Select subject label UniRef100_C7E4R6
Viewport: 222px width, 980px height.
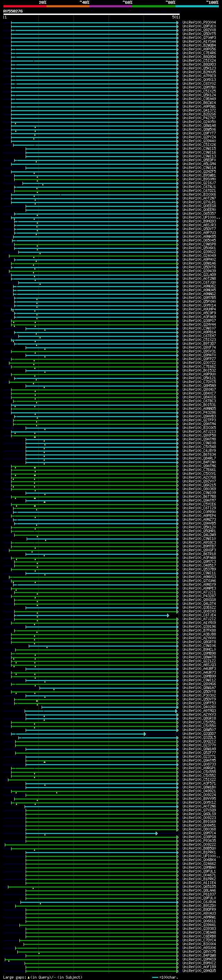click(199, 53)
